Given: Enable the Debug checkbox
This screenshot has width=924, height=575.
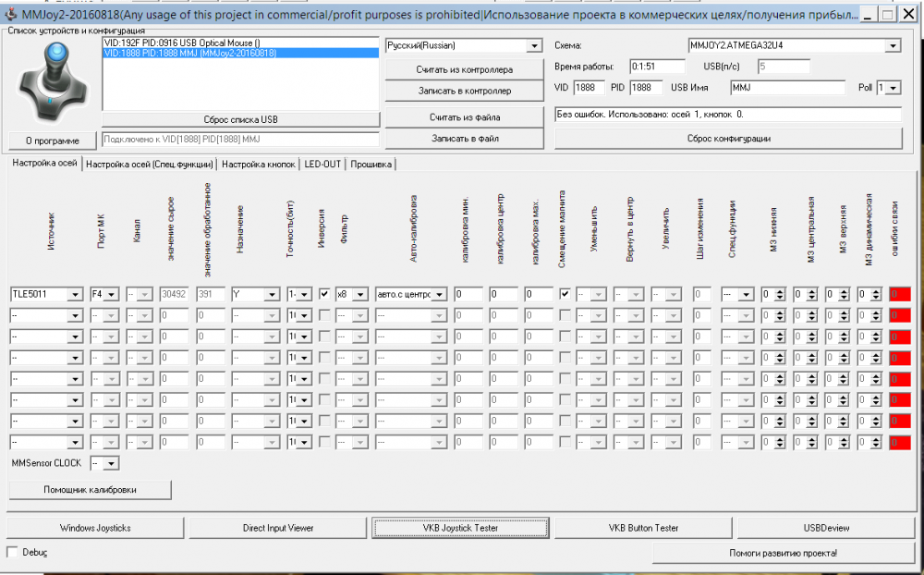Looking at the screenshot, I should (12, 552).
